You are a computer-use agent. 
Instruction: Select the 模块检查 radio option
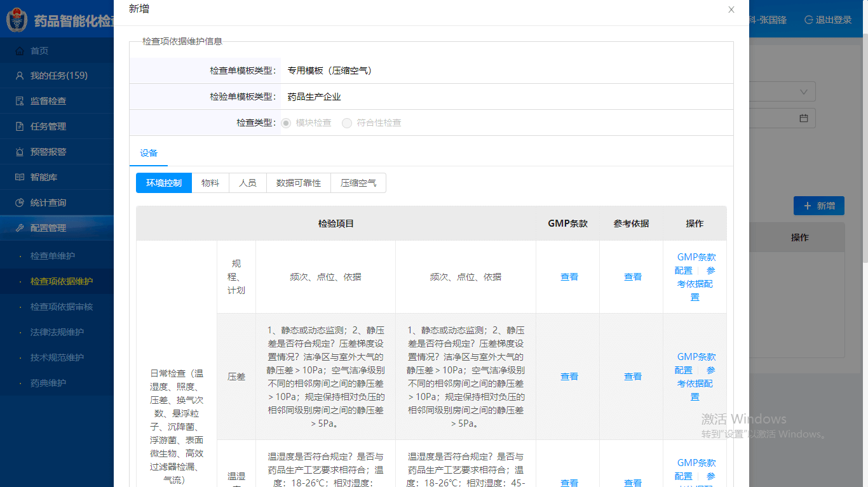coord(286,123)
